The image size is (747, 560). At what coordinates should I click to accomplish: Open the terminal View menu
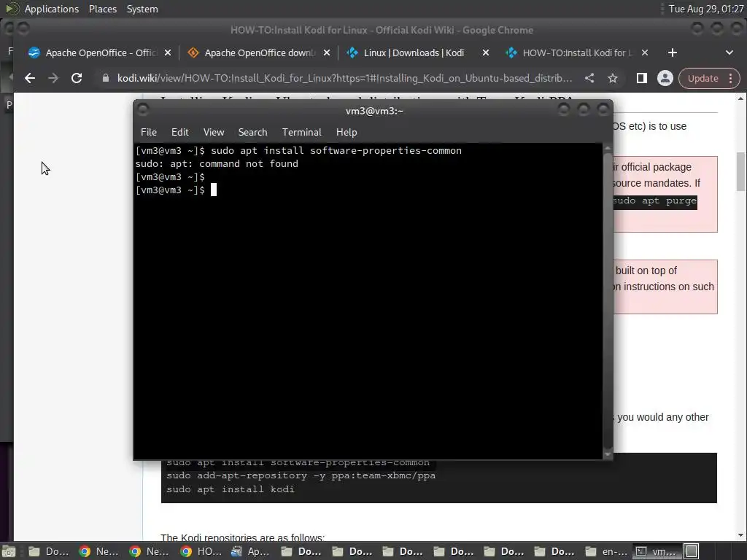click(214, 133)
